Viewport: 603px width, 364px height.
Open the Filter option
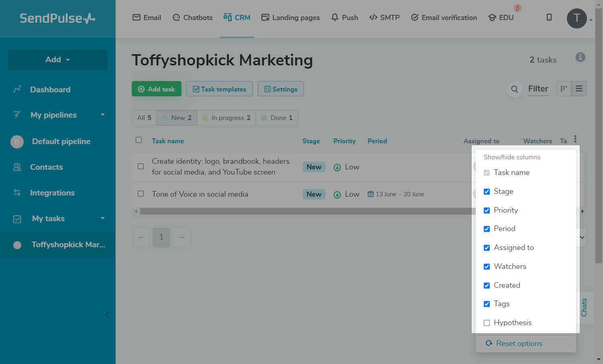[x=538, y=89]
